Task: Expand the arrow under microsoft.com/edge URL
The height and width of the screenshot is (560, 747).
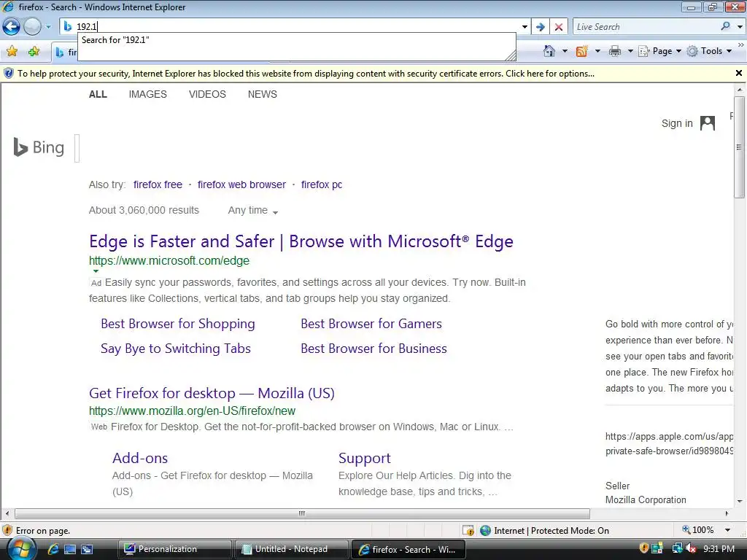Action: pyautogui.click(x=96, y=271)
